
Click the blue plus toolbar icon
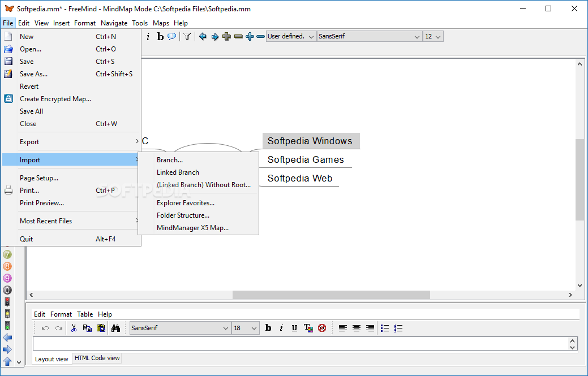point(250,36)
